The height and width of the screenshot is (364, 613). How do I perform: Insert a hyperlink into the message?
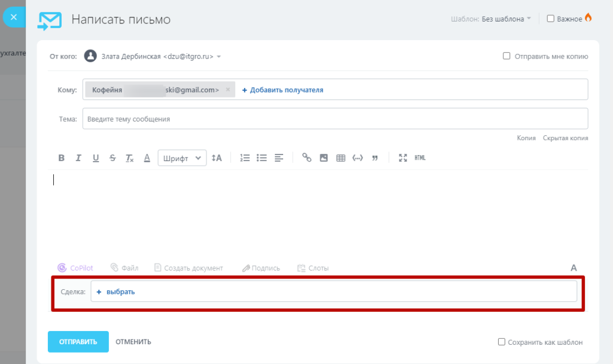[x=306, y=158]
